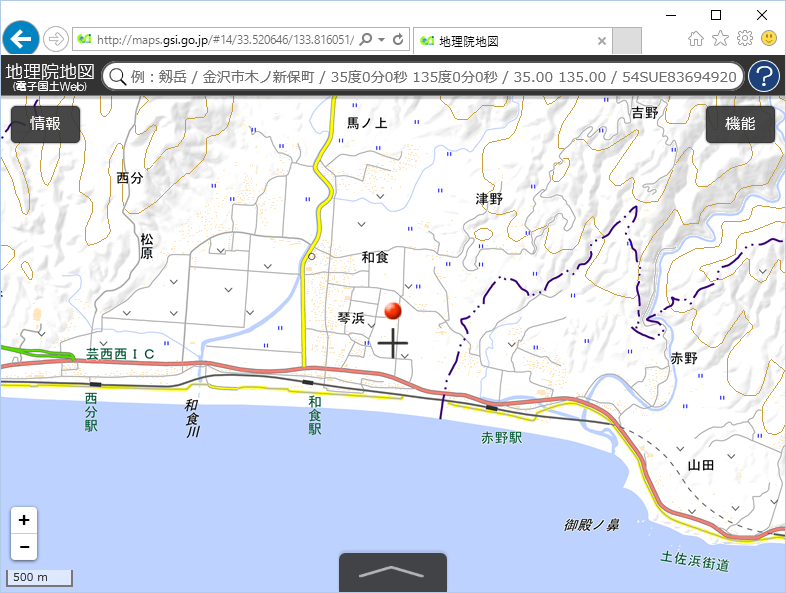The height and width of the screenshot is (593, 786).
Task: Expand the bottom panel chevron handle
Action: [x=392, y=572]
